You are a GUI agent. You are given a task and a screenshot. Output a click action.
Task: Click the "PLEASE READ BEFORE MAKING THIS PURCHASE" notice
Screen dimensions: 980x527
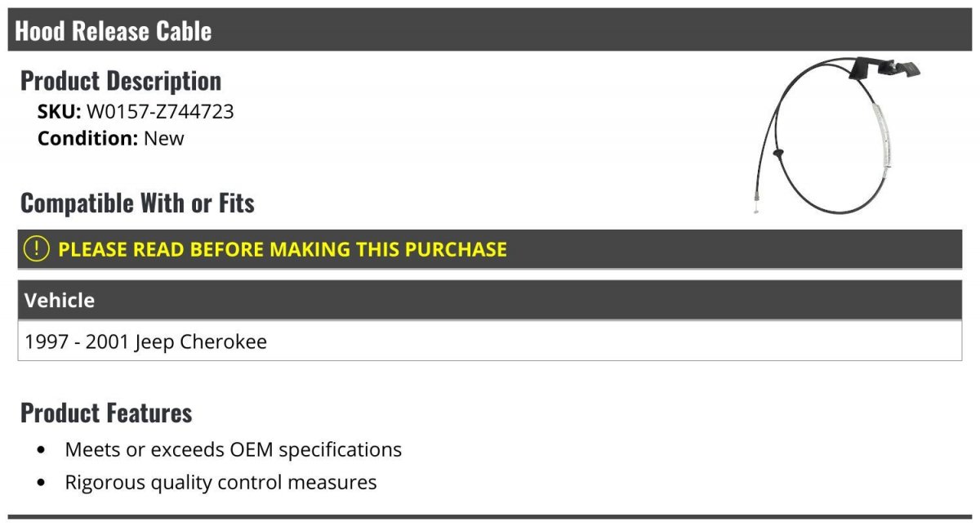point(283,249)
